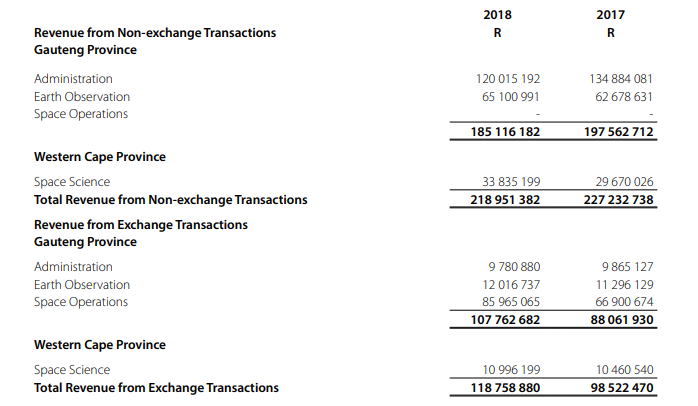Select Space Science amount 10 460 540
Image resolution: width=698 pixels, height=406 pixels.
[625, 369]
